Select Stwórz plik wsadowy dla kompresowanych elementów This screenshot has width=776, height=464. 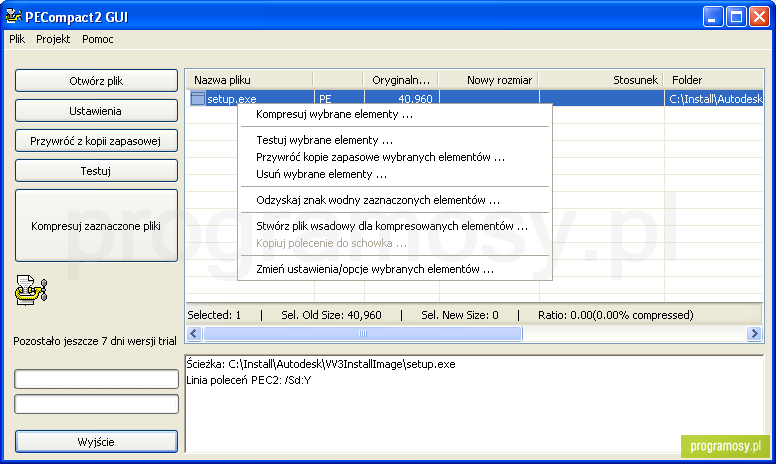pos(394,226)
